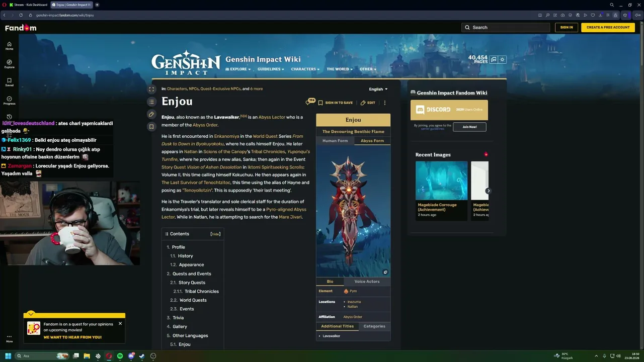This screenshot has height=362, width=644.
Task: Open the browser profile icon
Action: [615, 15]
